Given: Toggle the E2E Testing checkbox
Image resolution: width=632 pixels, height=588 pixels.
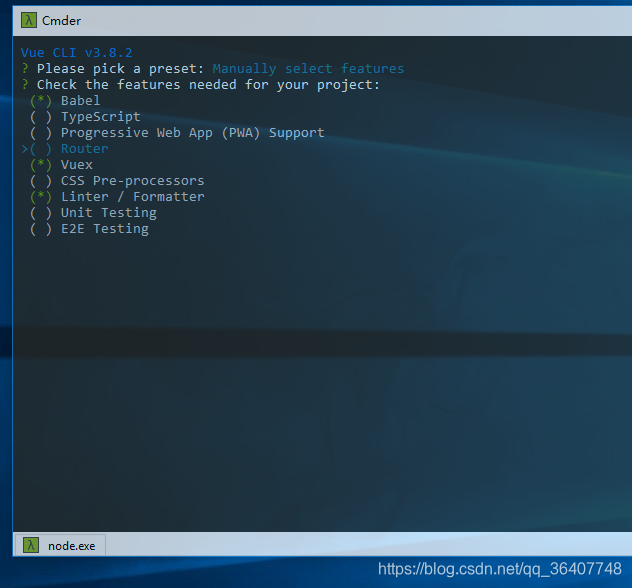Looking at the screenshot, I should (x=41, y=229).
